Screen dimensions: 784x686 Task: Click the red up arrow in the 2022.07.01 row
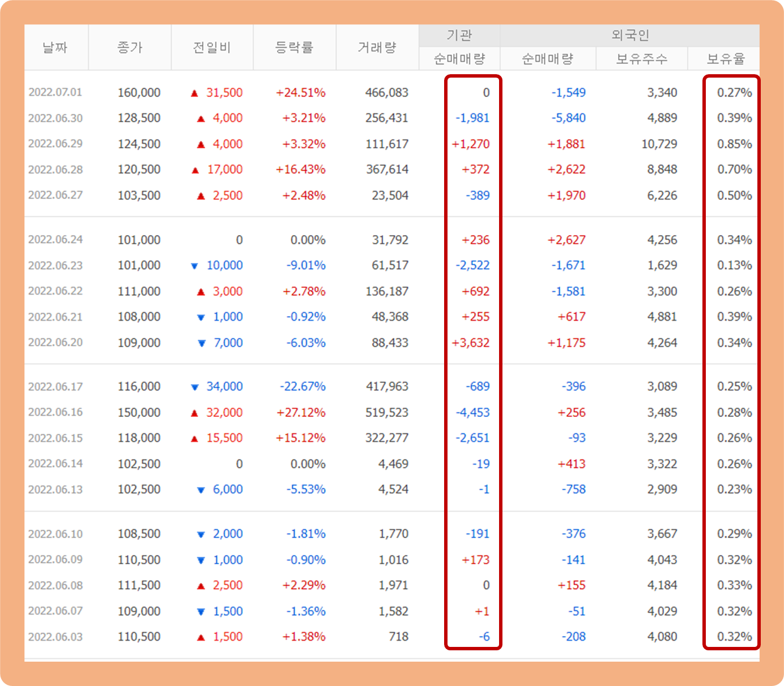[x=194, y=93]
